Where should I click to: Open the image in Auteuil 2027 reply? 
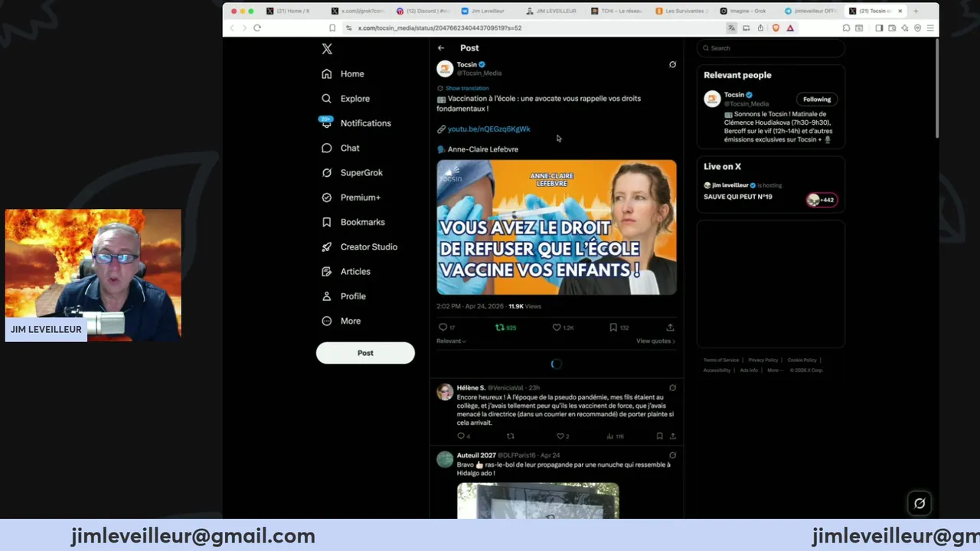538,500
